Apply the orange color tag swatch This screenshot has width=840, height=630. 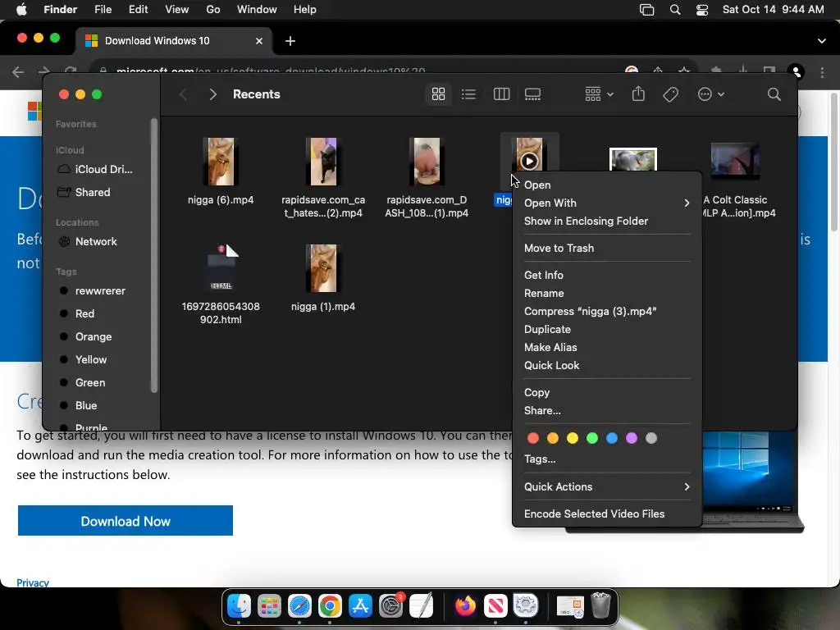coord(553,438)
